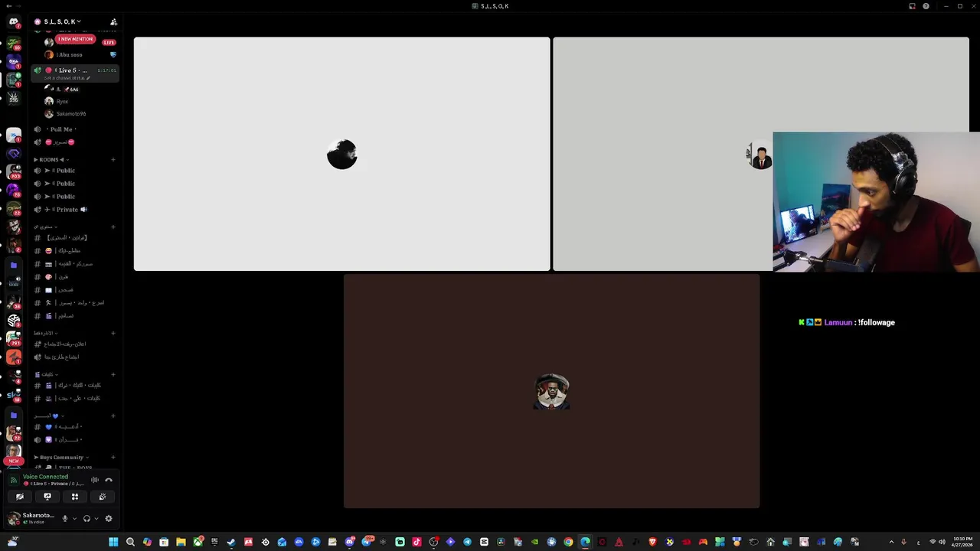Image resolution: width=980 pixels, height=551 pixels.
Task: Add channel to Boys Community category
Action: (113, 457)
